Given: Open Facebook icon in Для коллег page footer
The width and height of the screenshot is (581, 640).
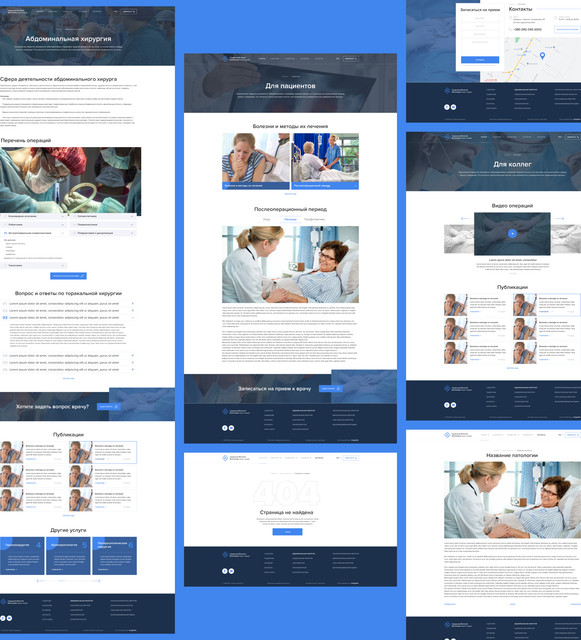Looking at the screenshot, I should 447,405.
